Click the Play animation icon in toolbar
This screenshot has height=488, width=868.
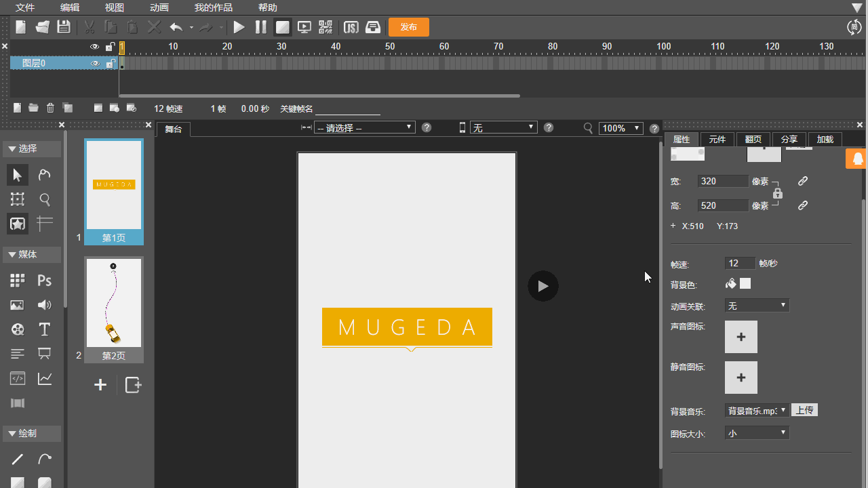click(x=239, y=27)
